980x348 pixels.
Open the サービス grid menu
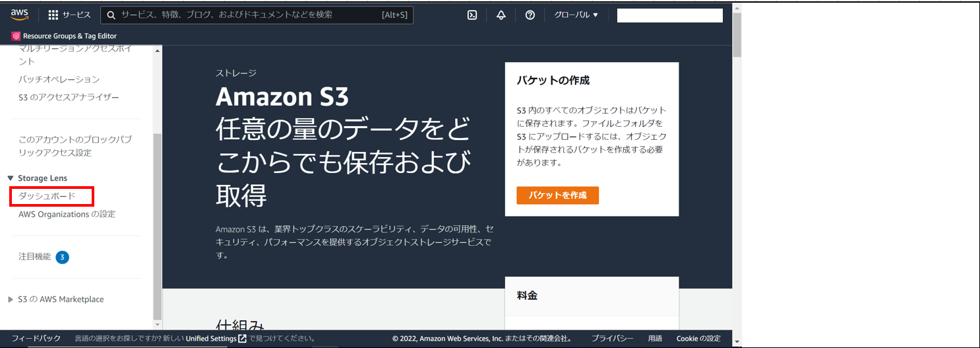(69, 15)
